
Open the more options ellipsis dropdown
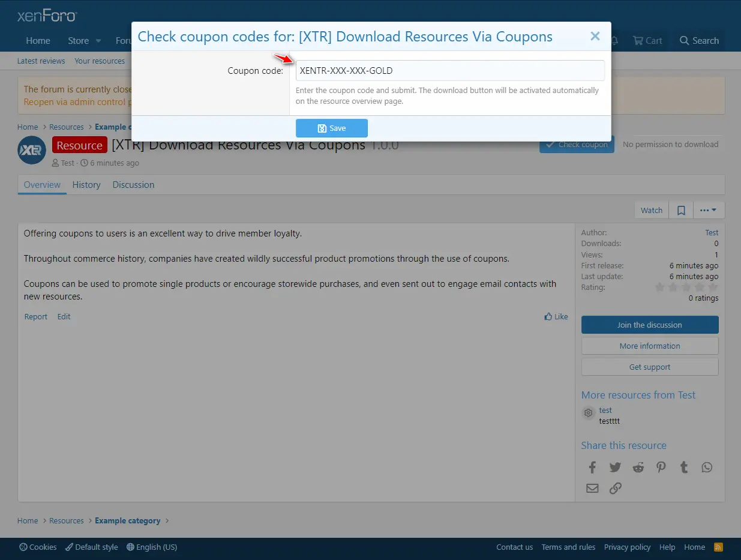point(709,210)
